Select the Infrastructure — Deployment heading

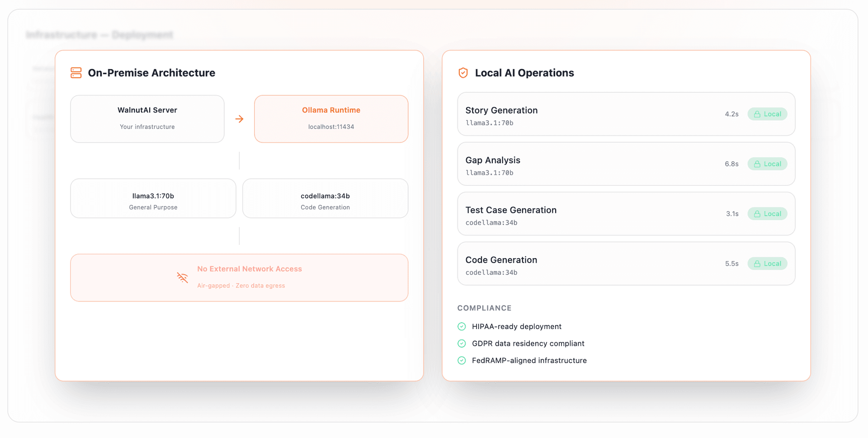click(99, 35)
